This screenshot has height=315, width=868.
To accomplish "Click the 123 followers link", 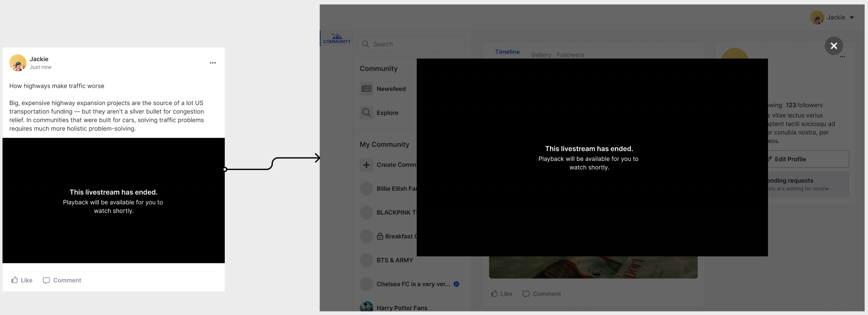I will click(x=804, y=105).
